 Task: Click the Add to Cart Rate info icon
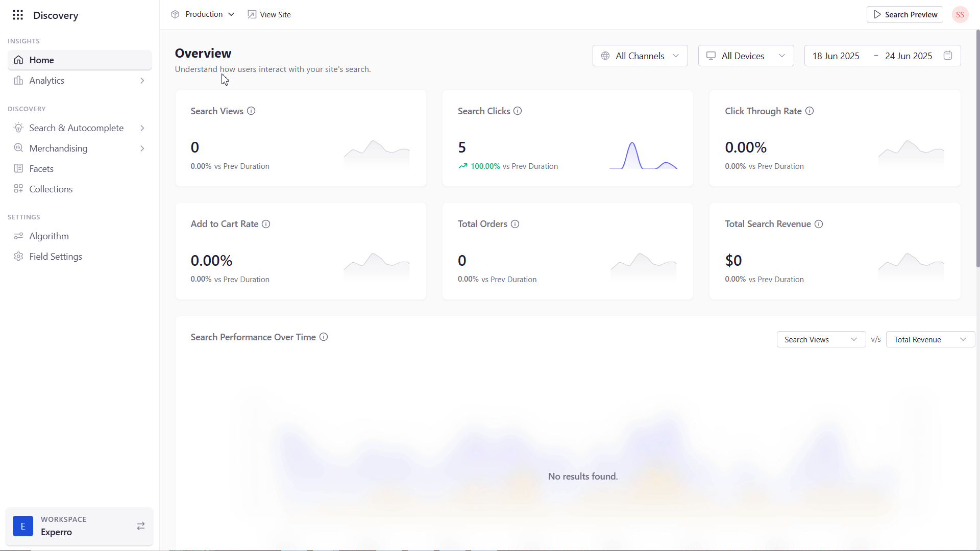[266, 224]
